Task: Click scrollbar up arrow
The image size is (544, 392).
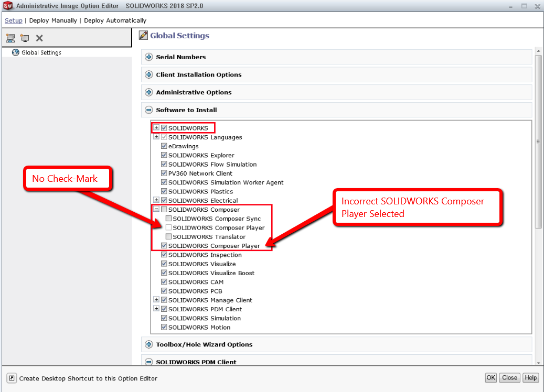Action: [x=538, y=51]
